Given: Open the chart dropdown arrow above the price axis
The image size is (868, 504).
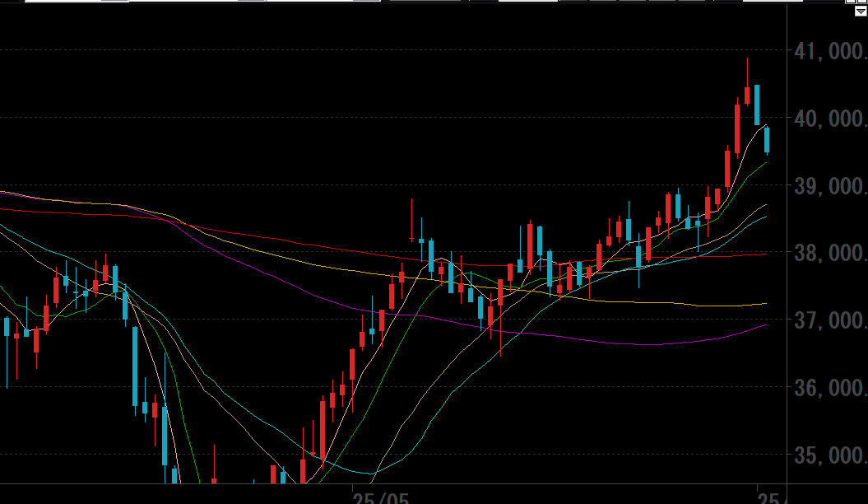Looking at the screenshot, I should (x=861, y=11).
